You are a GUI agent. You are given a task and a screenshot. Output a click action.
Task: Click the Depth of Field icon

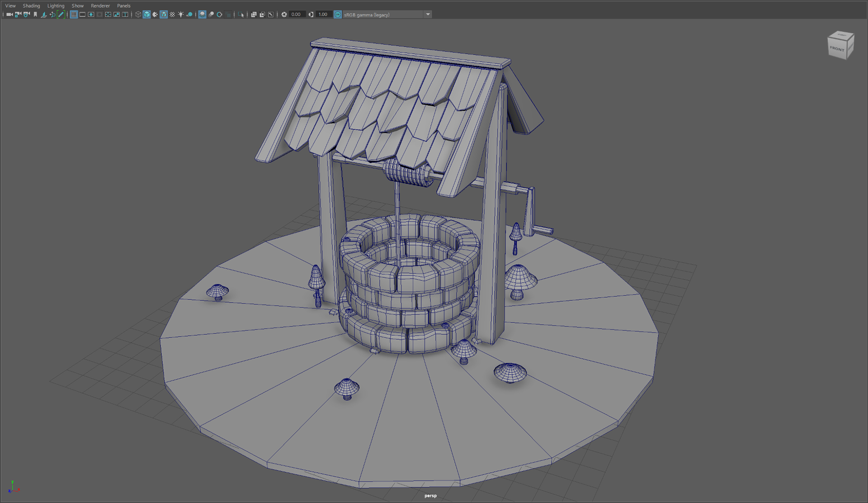(x=228, y=14)
